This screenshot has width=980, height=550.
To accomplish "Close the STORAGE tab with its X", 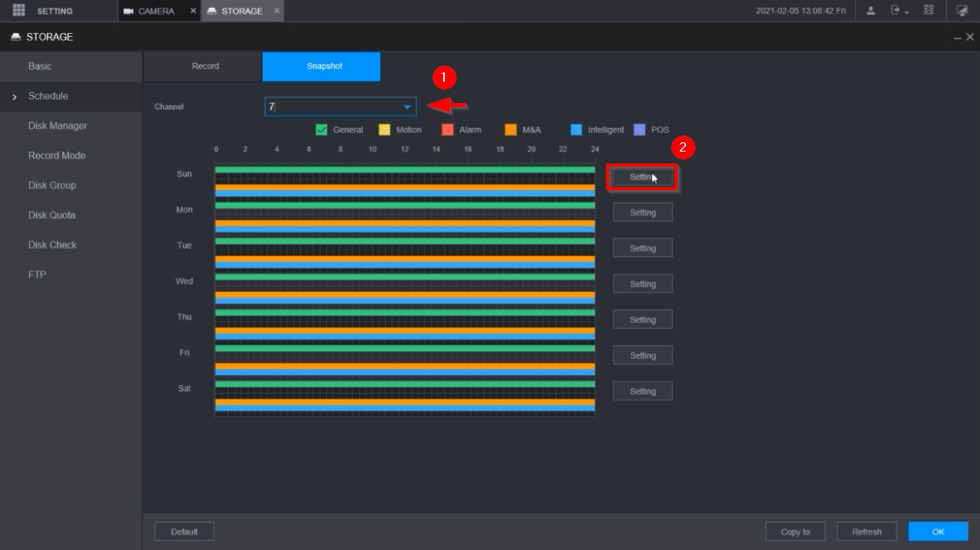I will [x=276, y=11].
